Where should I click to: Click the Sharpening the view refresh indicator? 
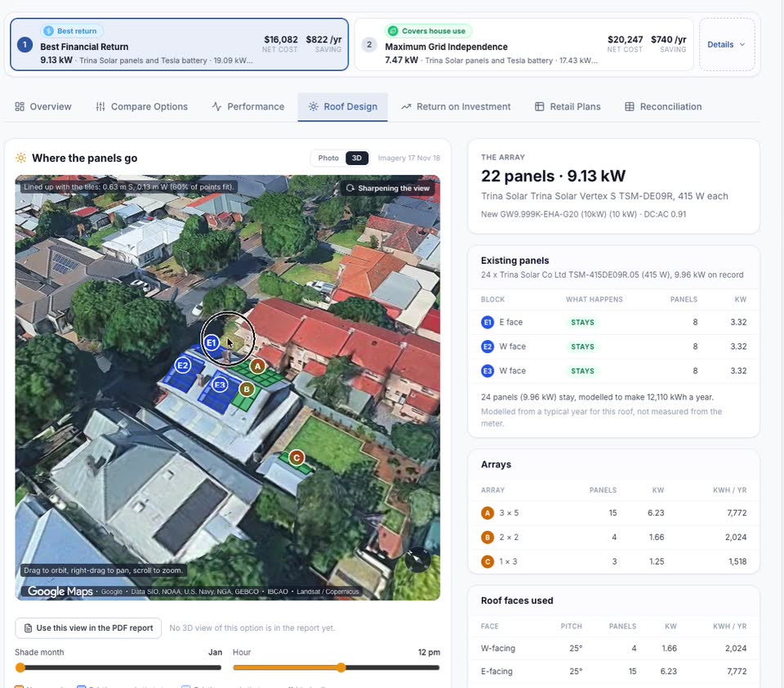click(x=388, y=188)
